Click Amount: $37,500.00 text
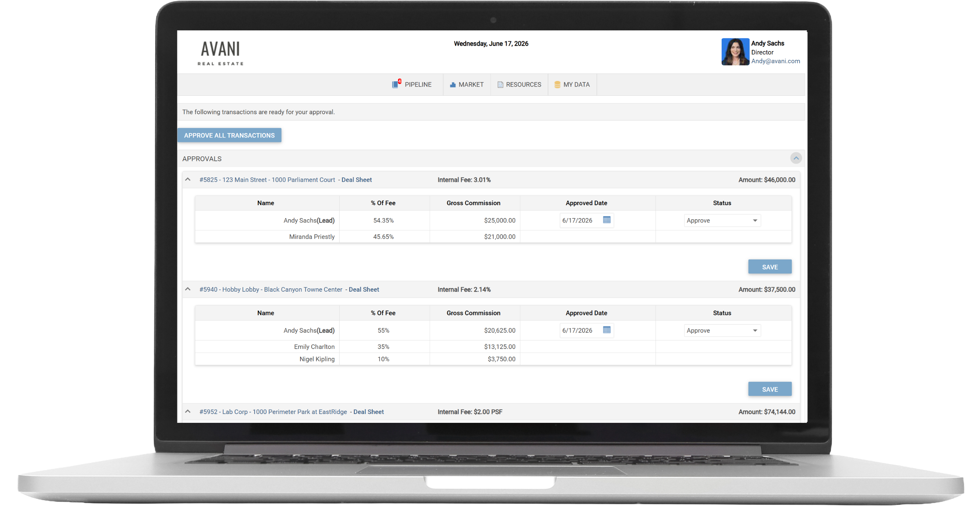This screenshot has height=509, width=980. (766, 289)
